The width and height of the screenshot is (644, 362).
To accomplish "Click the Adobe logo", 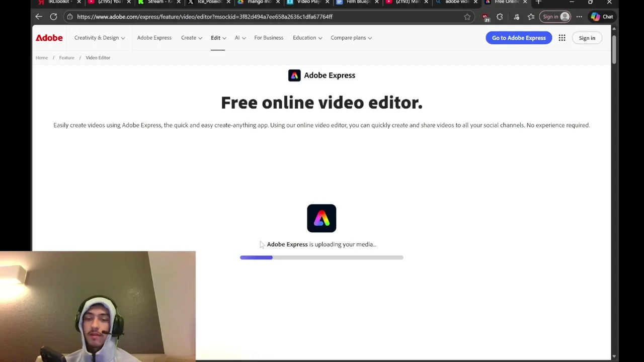I will [49, 38].
